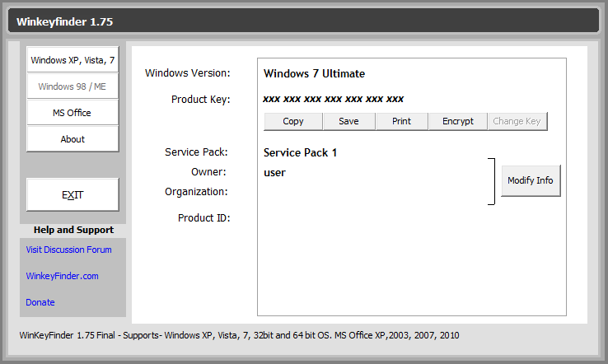
Task: Click the product key text value
Action: tap(333, 99)
